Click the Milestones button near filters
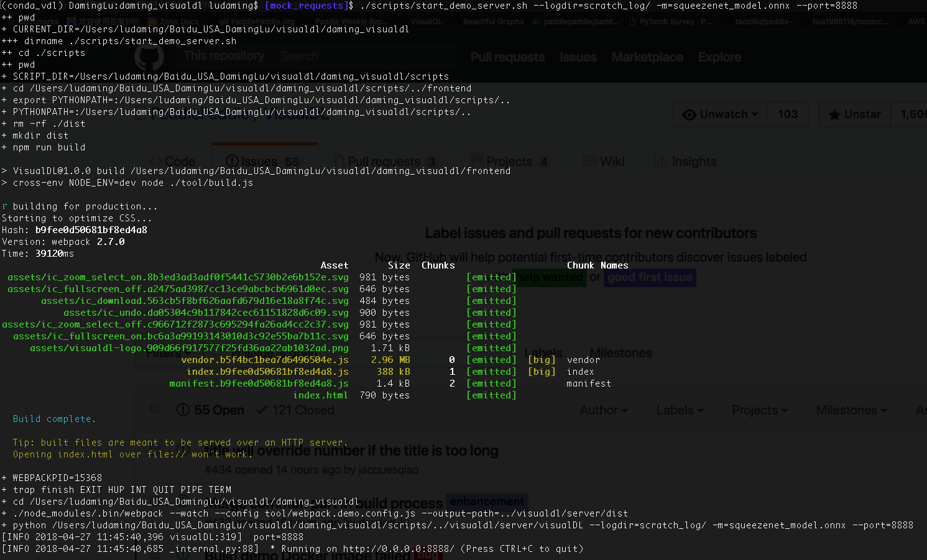Viewport: 927px width, 560px height. coord(620,353)
